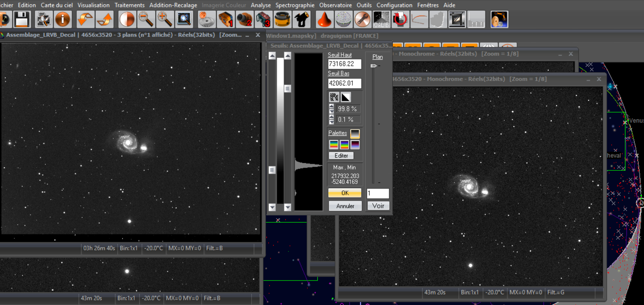The image size is (644, 305).
Task: Select the camera number 2 icon
Action: (x=245, y=19)
